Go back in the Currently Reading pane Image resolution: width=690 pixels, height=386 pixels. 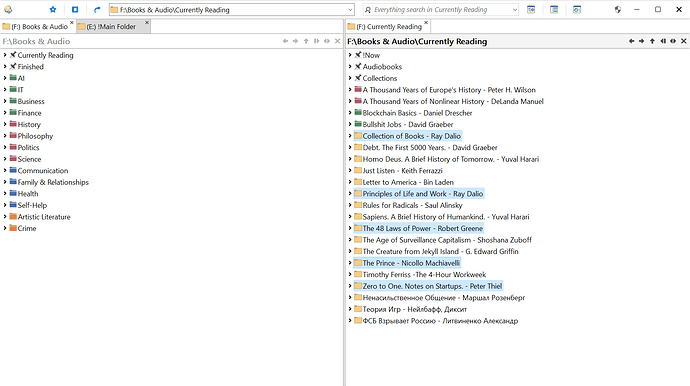(631, 41)
